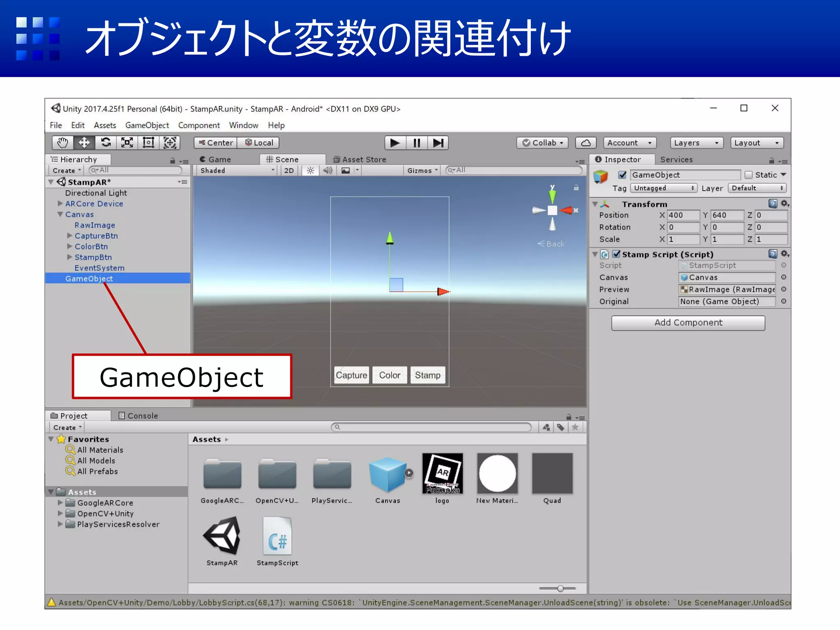Click the Position X field
The height and width of the screenshot is (630, 840).
tap(683, 215)
